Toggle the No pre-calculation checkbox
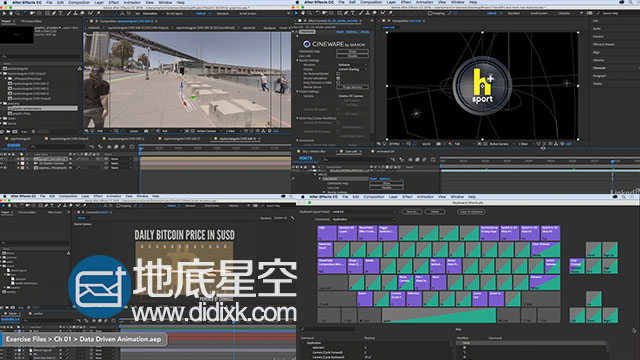Viewport: 640px width, 360px height. pyautogui.click(x=338, y=78)
